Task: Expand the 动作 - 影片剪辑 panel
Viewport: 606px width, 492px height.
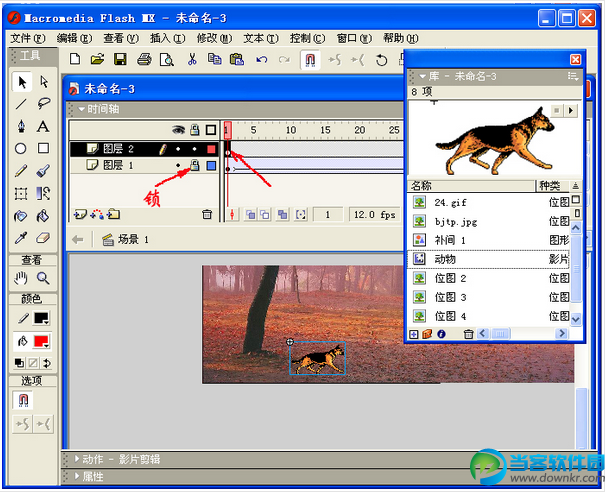Action: pos(77,459)
